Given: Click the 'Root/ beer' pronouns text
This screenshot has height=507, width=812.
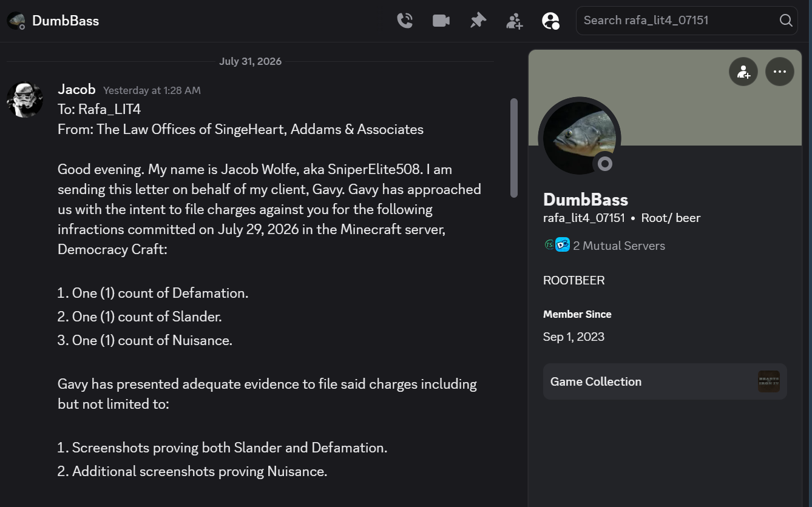Looking at the screenshot, I should click(671, 218).
